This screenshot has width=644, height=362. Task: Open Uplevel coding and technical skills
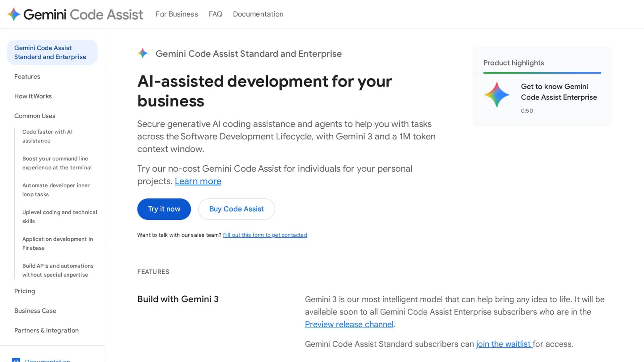point(60,217)
